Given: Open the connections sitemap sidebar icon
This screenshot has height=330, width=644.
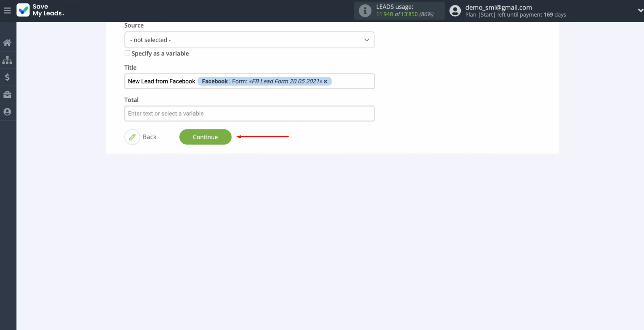Looking at the screenshot, I should pyautogui.click(x=7, y=60).
